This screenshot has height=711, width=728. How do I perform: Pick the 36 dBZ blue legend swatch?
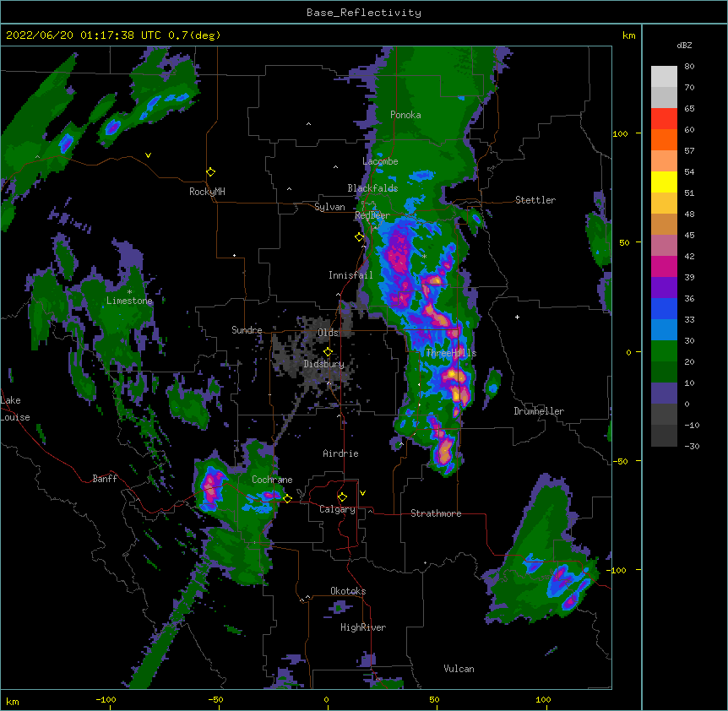pos(664,308)
